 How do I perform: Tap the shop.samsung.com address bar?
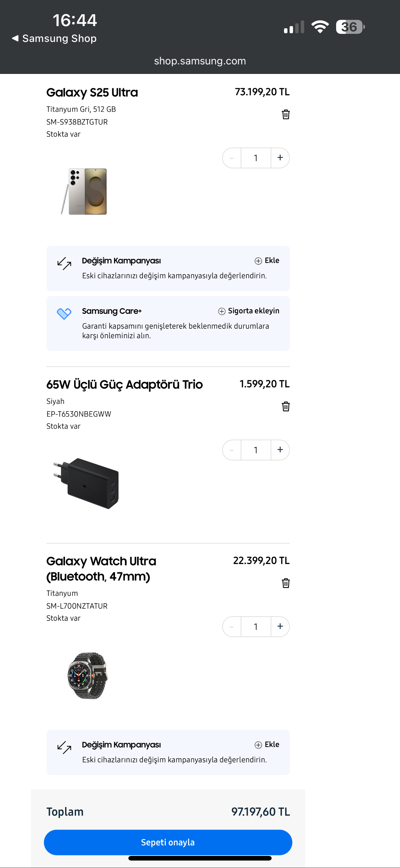200,61
